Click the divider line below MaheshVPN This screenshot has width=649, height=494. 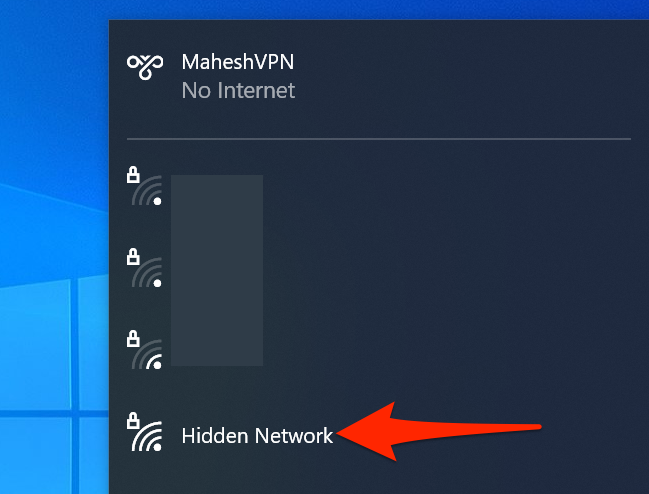click(379, 139)
